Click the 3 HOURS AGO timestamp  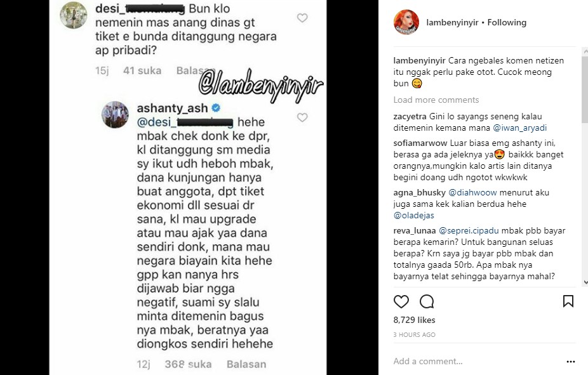click(415, 335)
